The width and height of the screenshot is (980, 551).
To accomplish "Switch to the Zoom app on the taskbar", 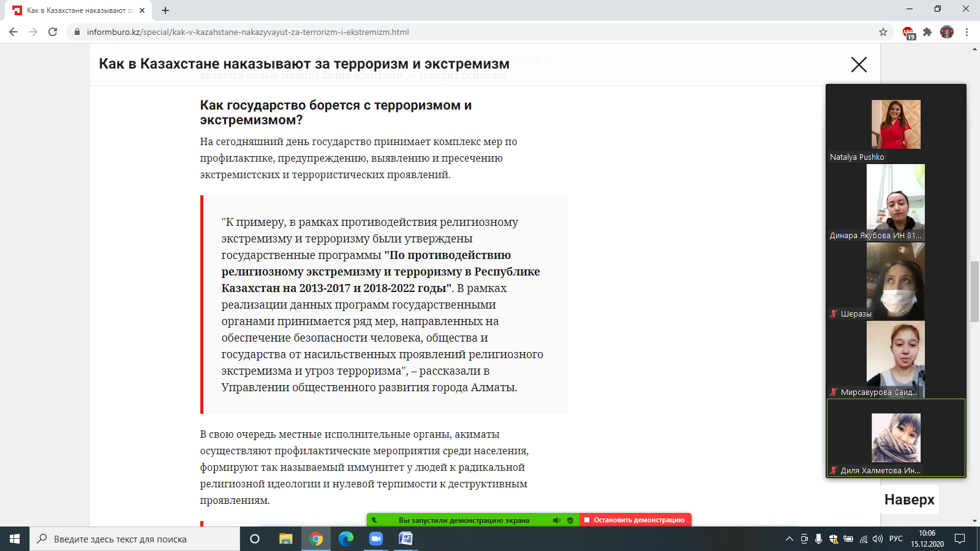I will [376, 539].
